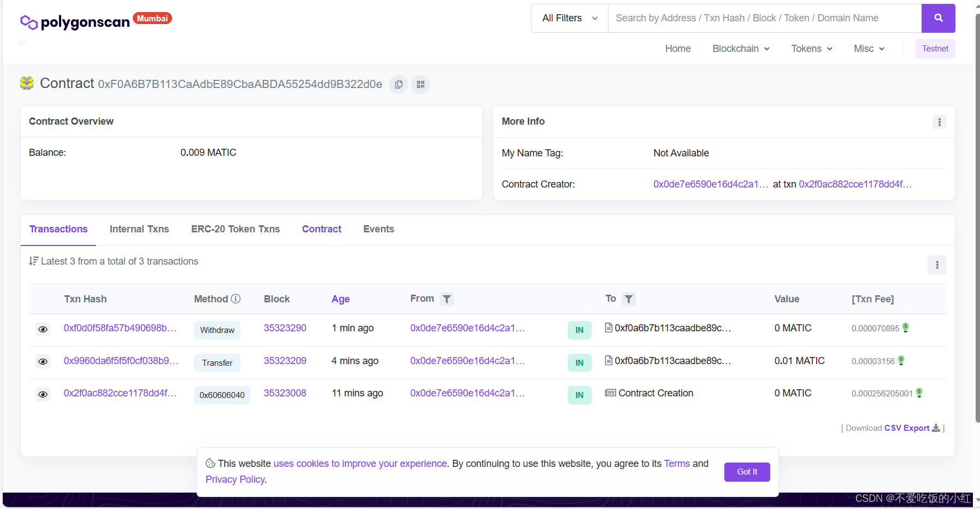Open block 35323209

tap(285, 361)
